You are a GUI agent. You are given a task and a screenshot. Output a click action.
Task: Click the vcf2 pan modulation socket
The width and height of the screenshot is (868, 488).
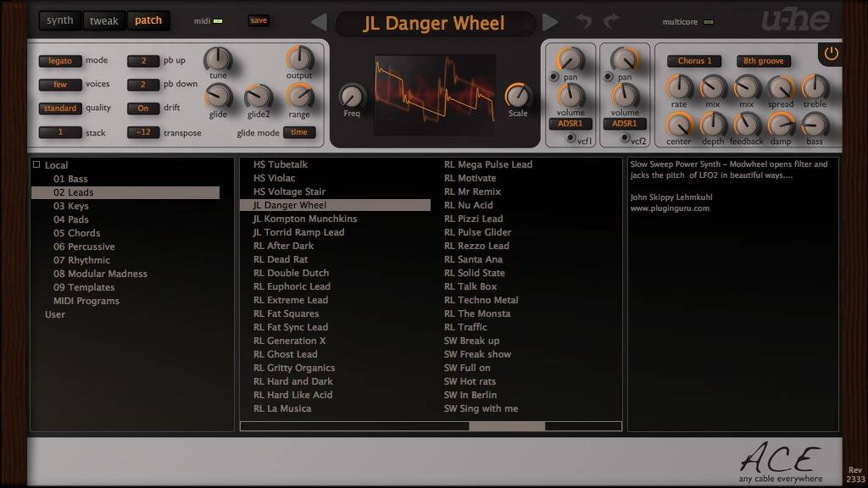point(608,77)
